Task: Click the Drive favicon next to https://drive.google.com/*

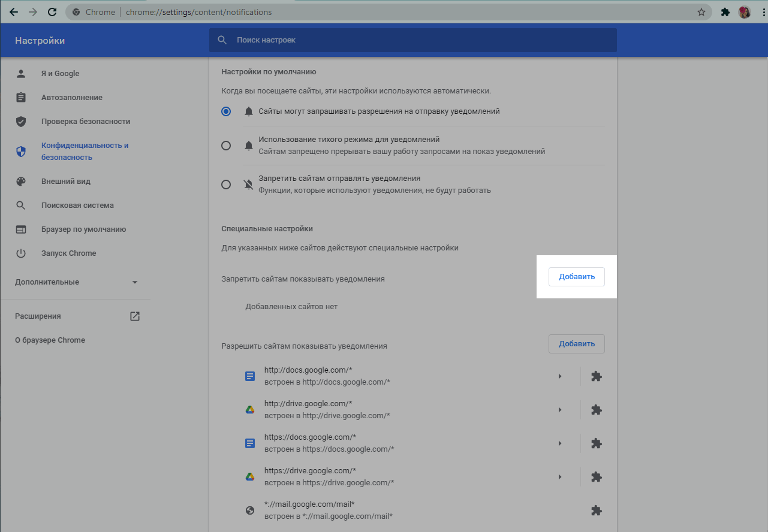Action: coord(250,477)
